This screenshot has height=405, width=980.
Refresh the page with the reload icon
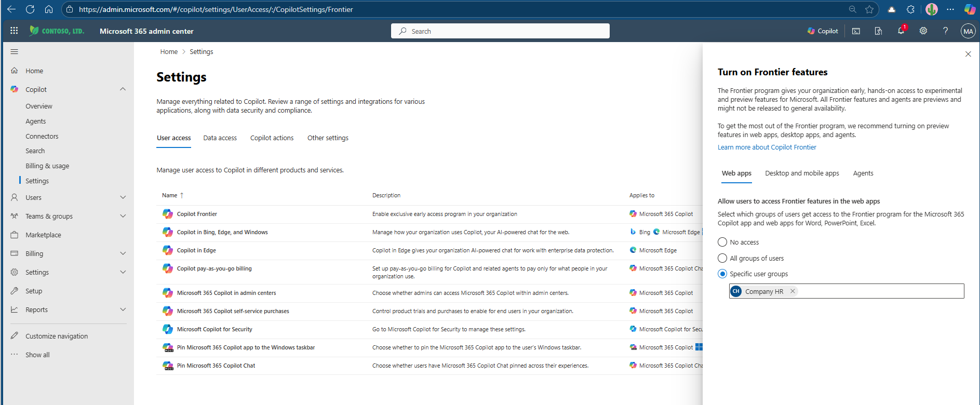click(30, 9)
